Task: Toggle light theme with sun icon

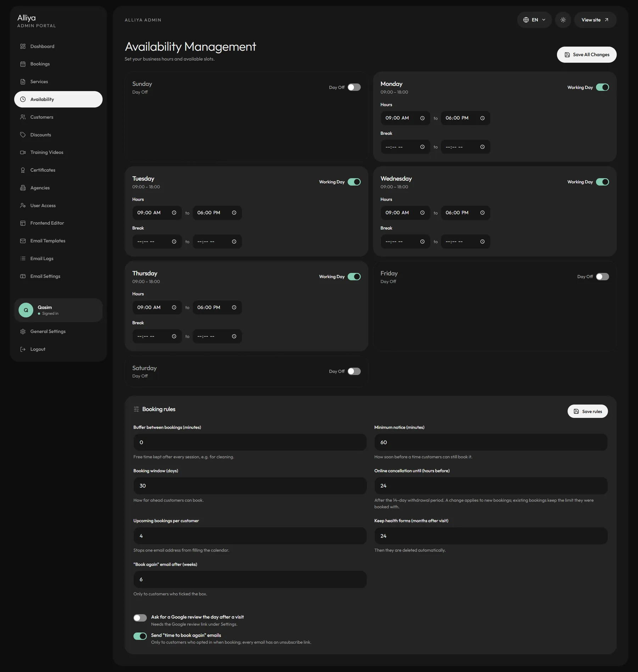Action: pos(563,20)
